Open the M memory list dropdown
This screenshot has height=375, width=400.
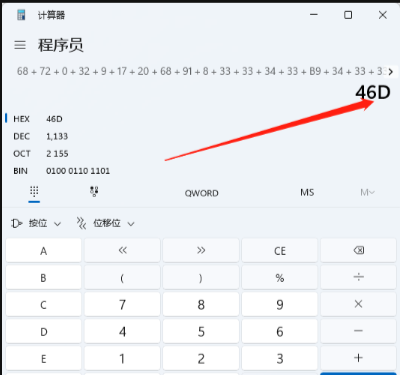(x=367, y=192)
